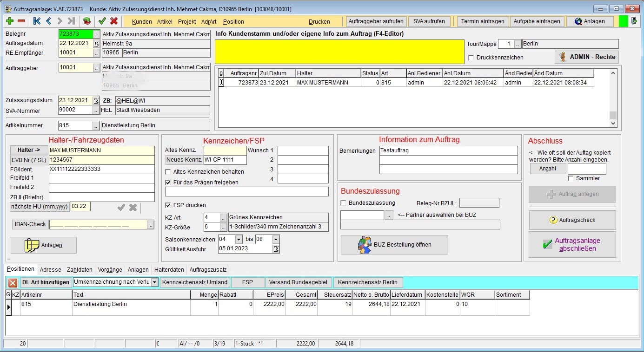Click the yellow customer info field

pos(339,52)
